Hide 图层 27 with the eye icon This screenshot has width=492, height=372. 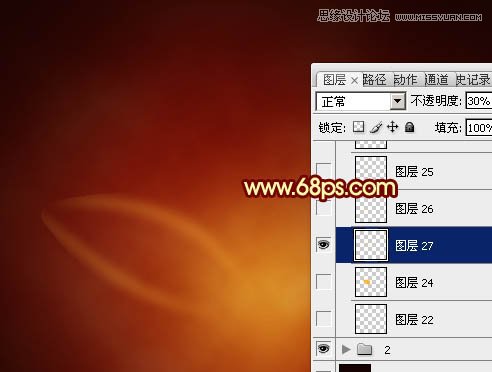[x=323, y=245]
